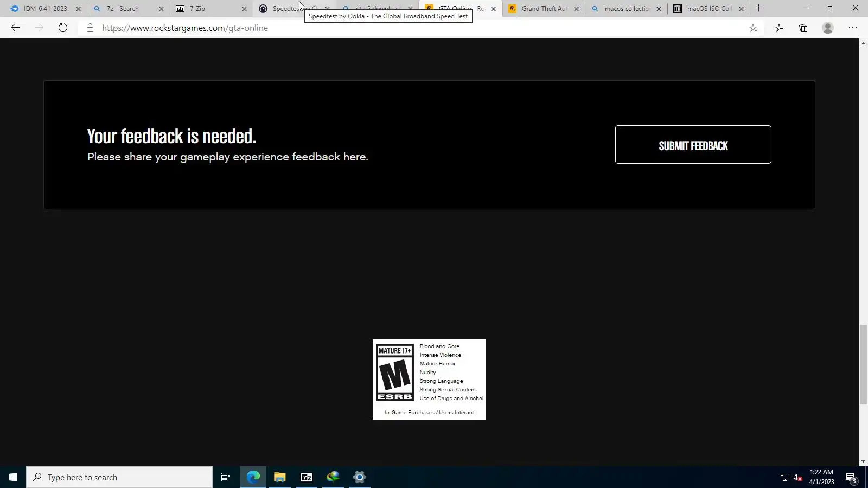Click the address bar URL
This screenshot has height=488, width=868.
185,28
